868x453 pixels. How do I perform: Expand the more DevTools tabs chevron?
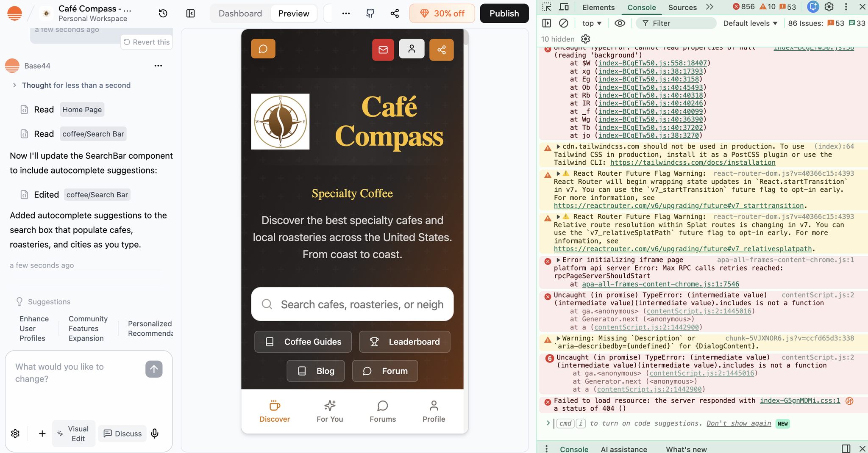click(710, 7)
